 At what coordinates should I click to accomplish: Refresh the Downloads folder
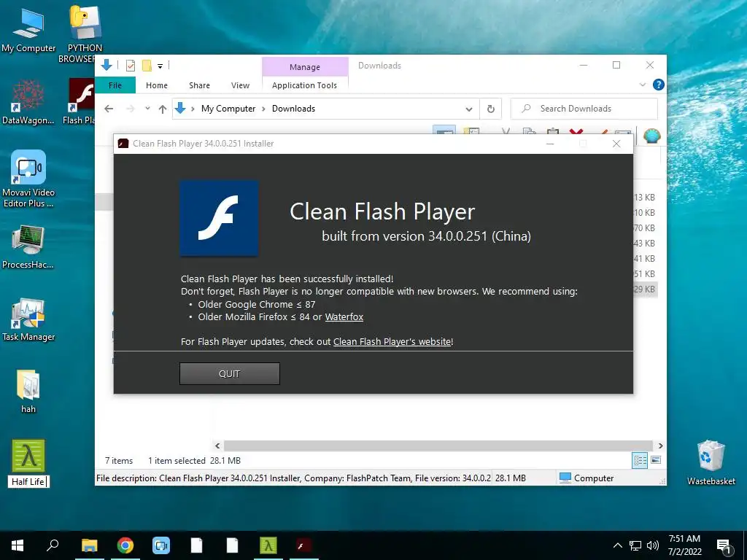(x=491, y=109)
